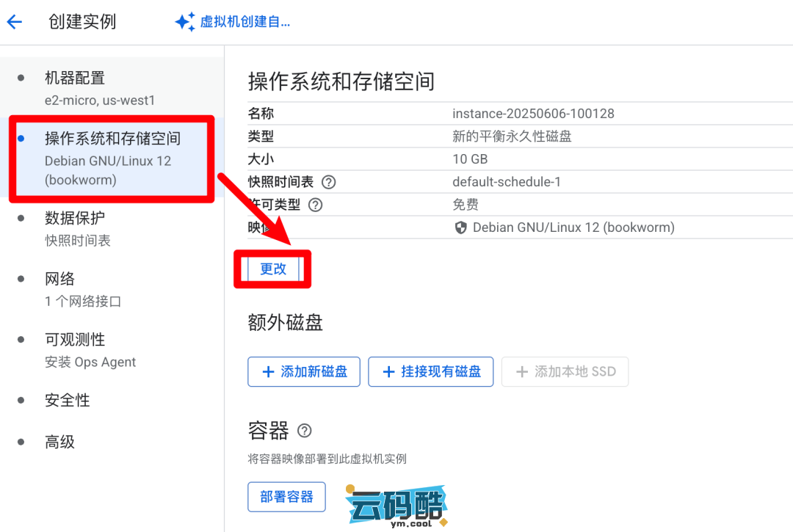This screenshot has width=793, height=532.
Task: Click the 云码酷 watermark logo
Action: tap(396, 505)
